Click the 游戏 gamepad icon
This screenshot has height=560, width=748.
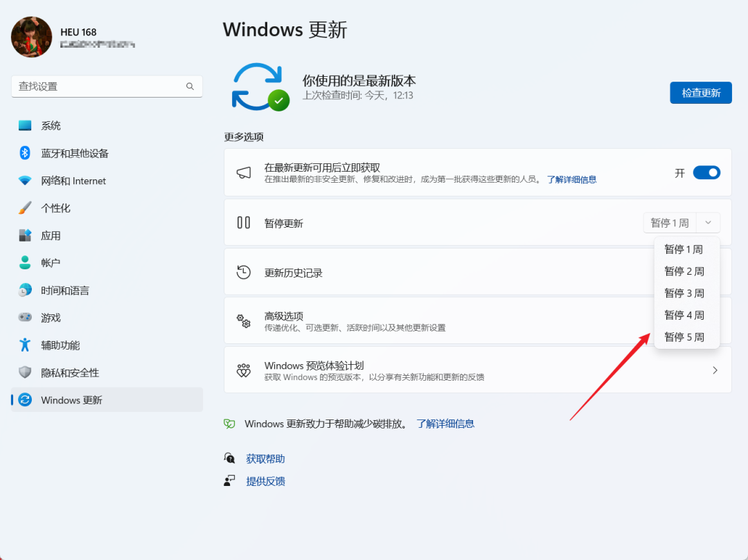[x=25, y=318]
